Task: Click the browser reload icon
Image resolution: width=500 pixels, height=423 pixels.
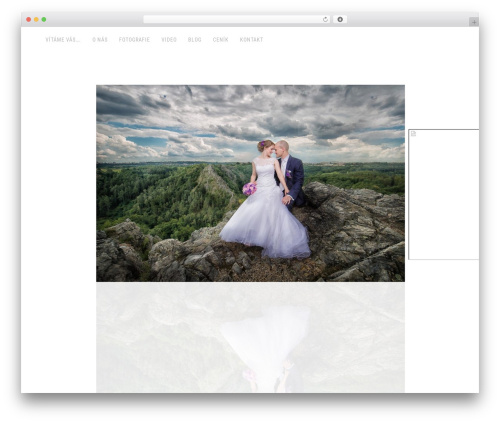Action: point(325,20)
